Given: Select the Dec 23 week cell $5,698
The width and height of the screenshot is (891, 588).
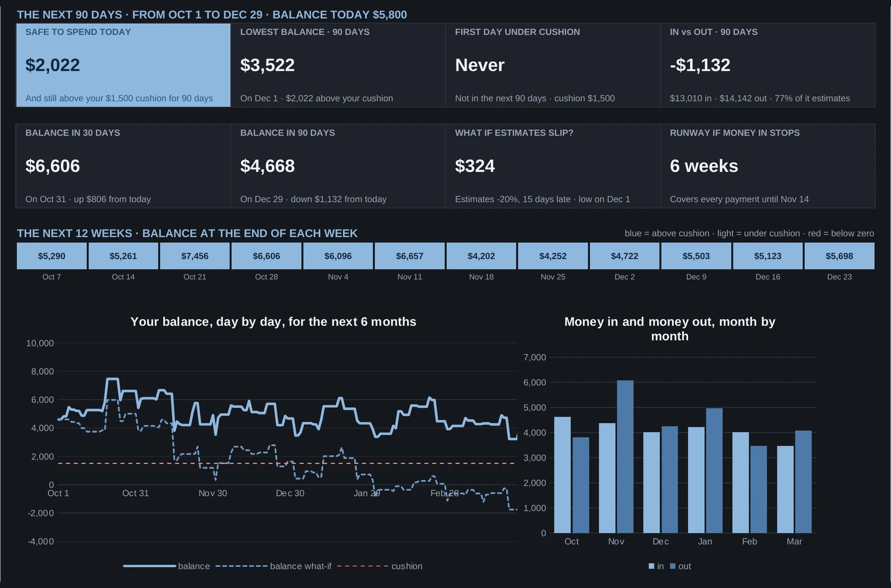Looking at the screenshot, I should point(839,256).
